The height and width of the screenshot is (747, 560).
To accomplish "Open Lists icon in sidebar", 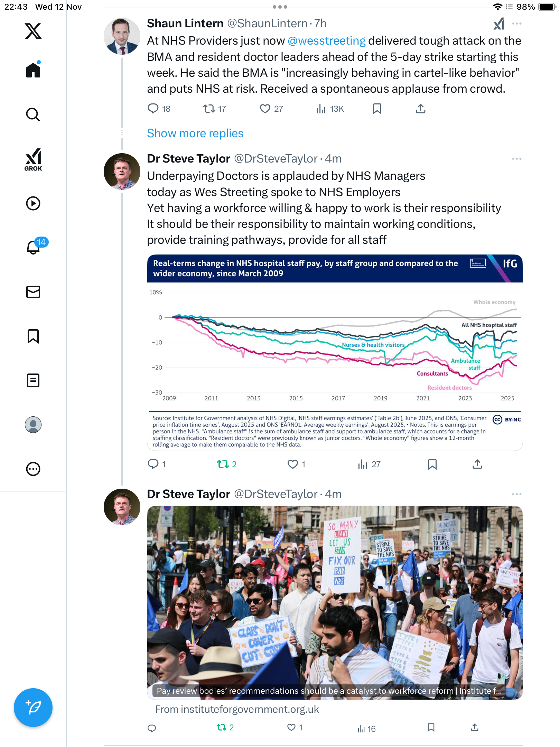I will (33, 380).
